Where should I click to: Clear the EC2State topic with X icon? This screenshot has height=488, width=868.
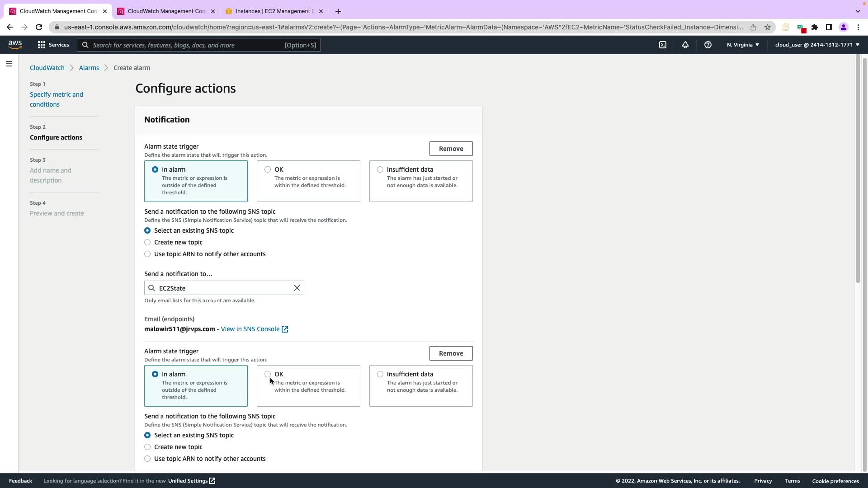tap(297, 288)
